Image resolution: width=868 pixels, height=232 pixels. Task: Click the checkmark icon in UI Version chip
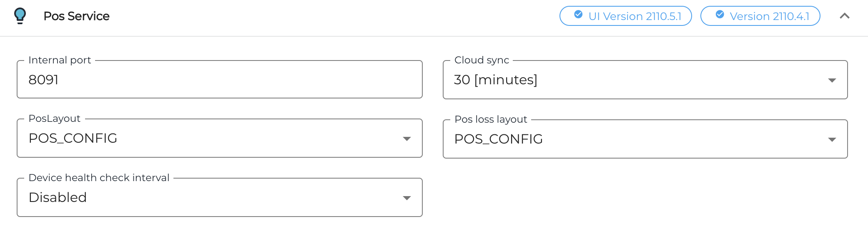tap(578, 15)
